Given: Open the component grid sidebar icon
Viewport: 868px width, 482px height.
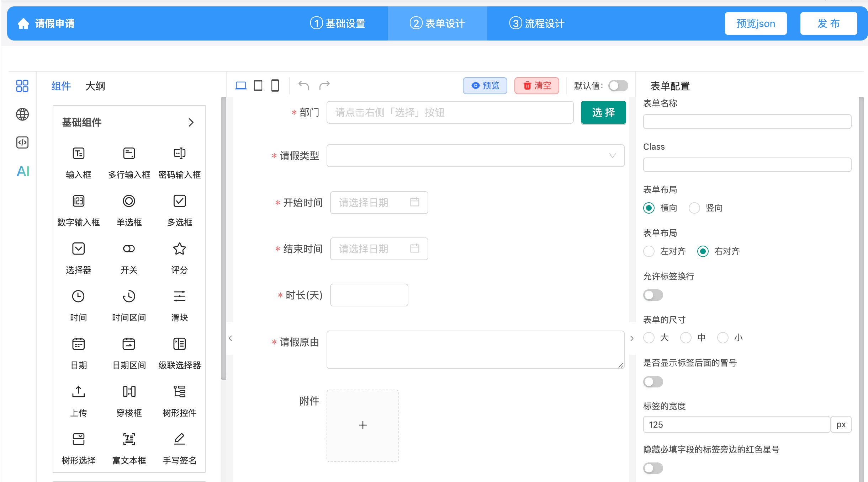Looking at the screenshot, I should pos(22,86).
